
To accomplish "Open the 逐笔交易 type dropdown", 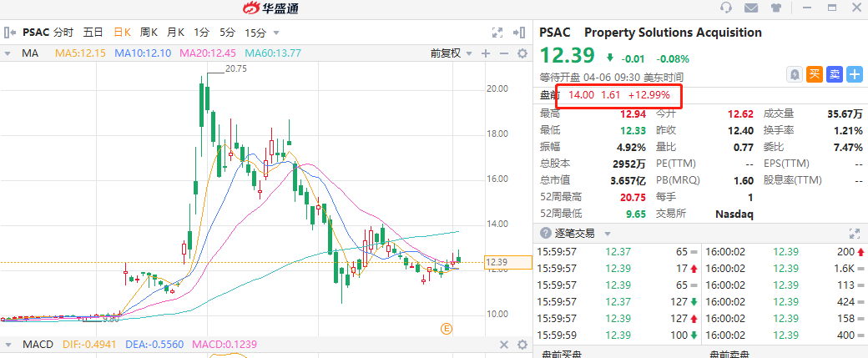I will point(608,234).
